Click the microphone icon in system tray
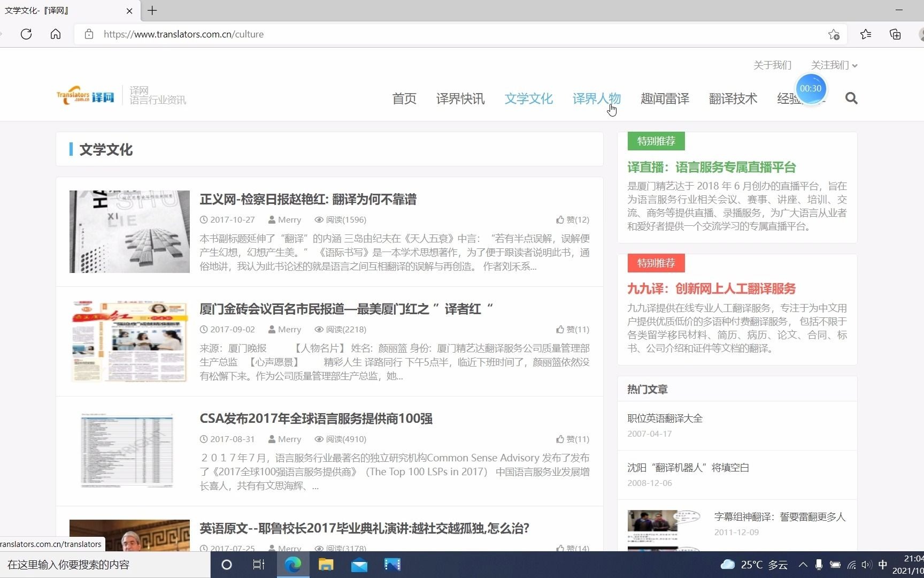The image size is (924, 578). pos(819,565)
